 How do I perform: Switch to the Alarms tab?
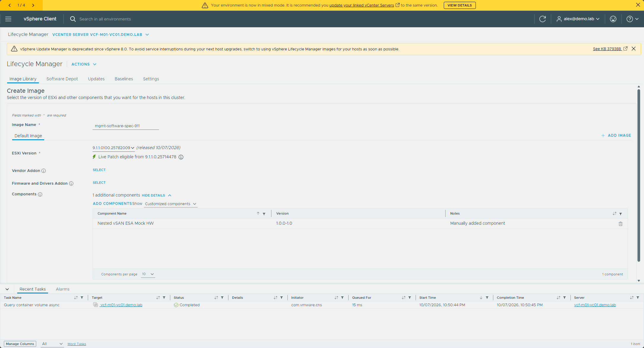pos(63,289)
